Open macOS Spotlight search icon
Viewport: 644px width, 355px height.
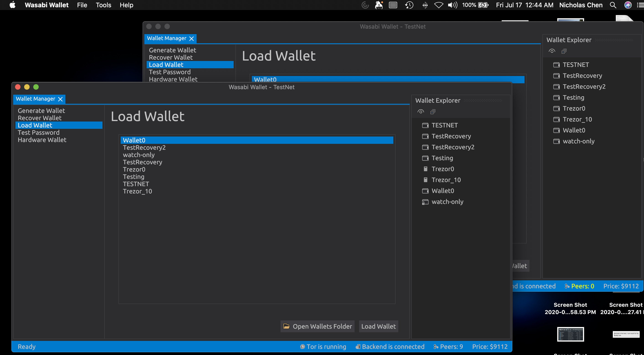coord(613,5)
